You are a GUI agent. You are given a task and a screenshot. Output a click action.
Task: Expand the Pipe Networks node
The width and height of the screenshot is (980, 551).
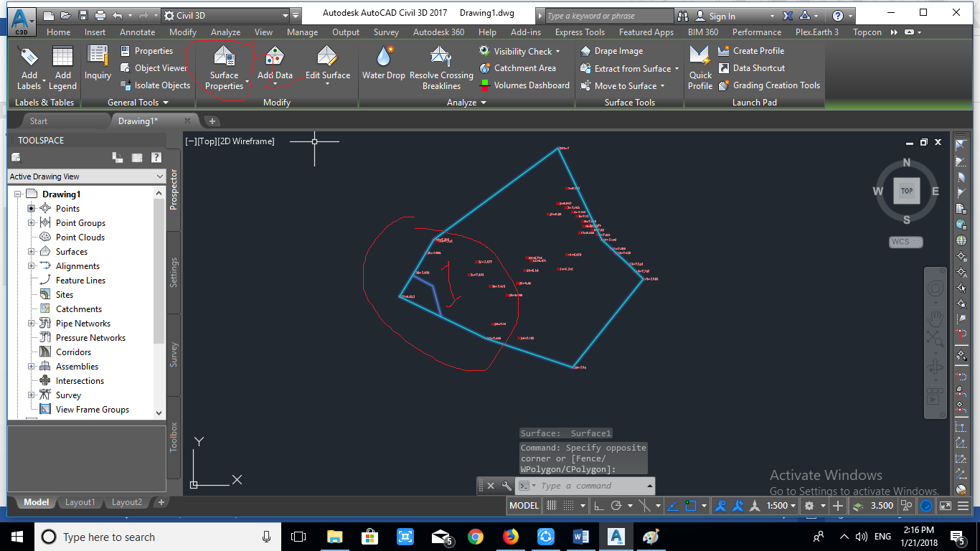(32, 324)
